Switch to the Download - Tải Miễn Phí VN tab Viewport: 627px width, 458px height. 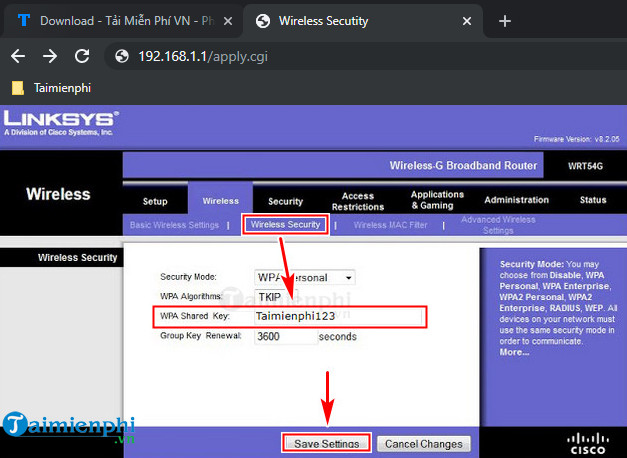[122, 21]
